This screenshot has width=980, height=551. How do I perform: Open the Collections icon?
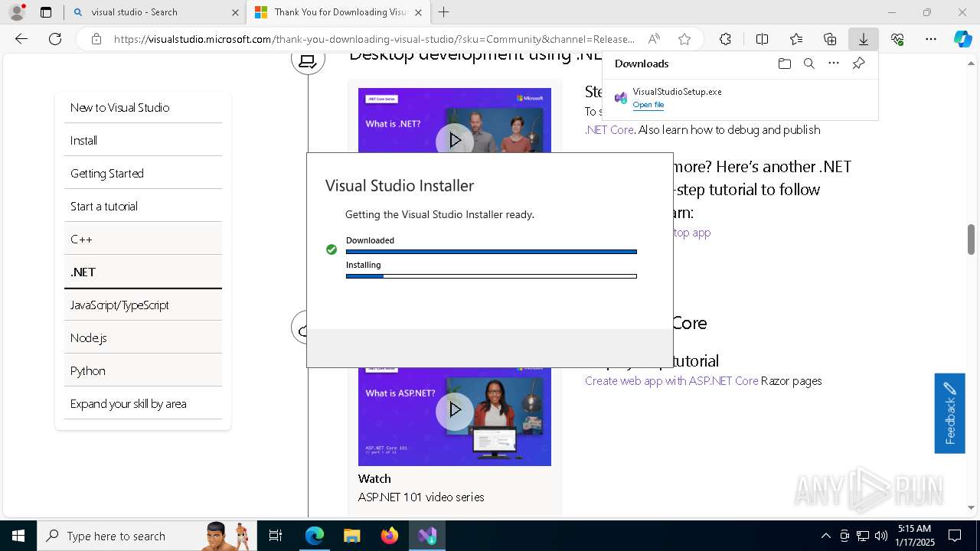pos(830,39)
